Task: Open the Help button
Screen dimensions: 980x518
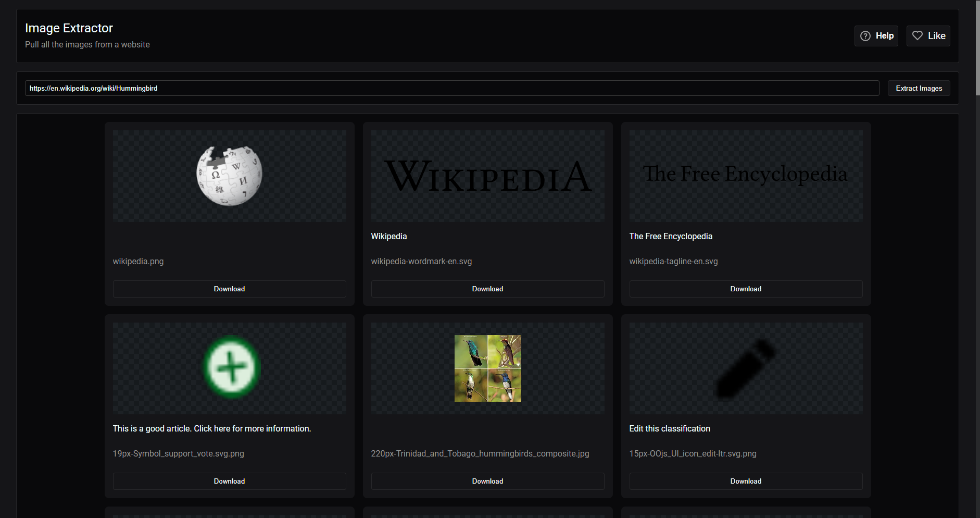Action: click(876, 36)
